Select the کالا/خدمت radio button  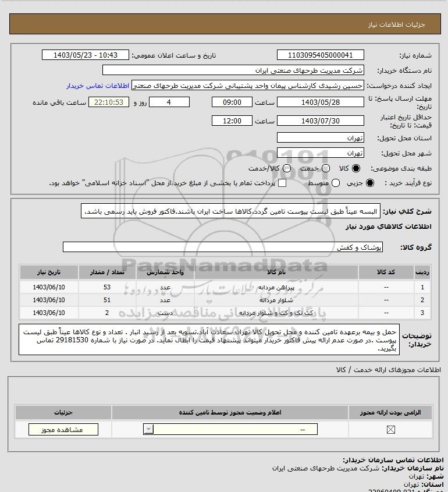point(286,168)
